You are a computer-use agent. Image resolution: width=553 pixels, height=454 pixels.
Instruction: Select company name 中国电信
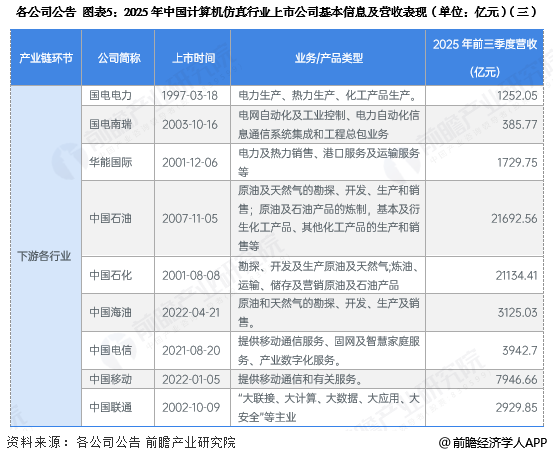pyautogui.click(x=110, y=350)
